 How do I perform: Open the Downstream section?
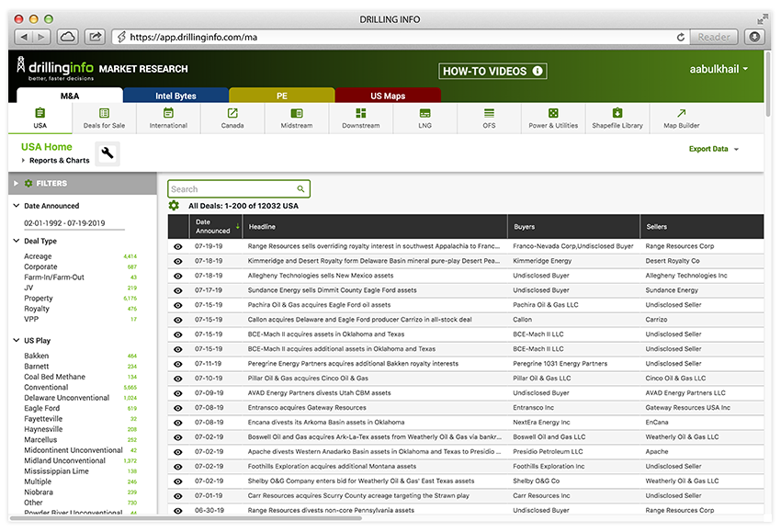(x=360, y=119)
